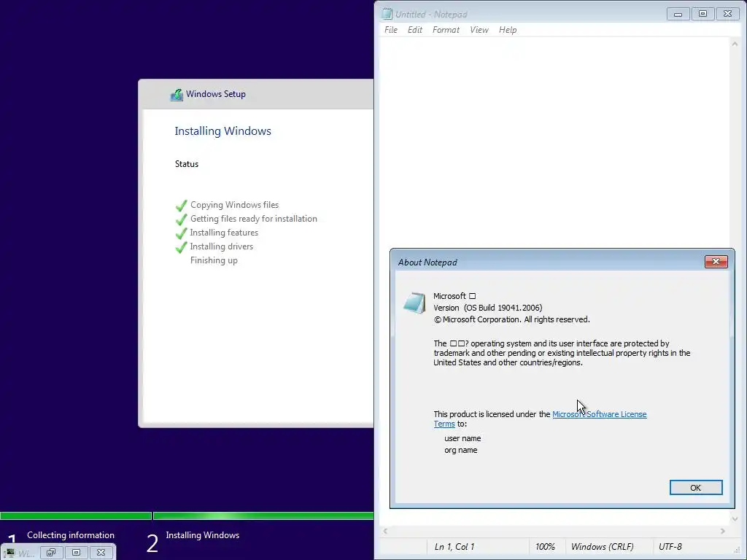Click the Collecting information progress bar
This screenshot has width=747, height=560.
pos(76,516)
